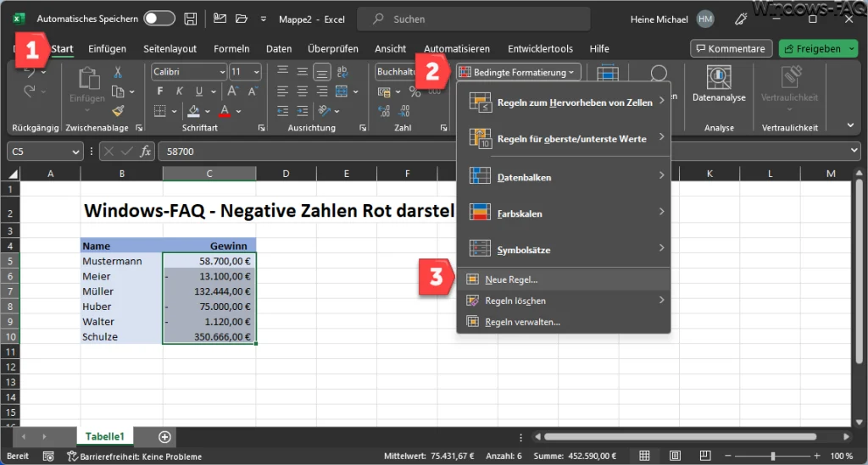This screenshot has width=868, height=465.
Task: Click the text orientation icon
Action: [324, 111]
